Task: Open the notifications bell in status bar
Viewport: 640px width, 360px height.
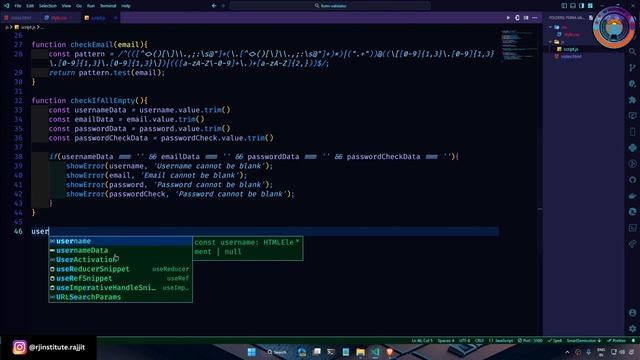Action: coord(633,340)
